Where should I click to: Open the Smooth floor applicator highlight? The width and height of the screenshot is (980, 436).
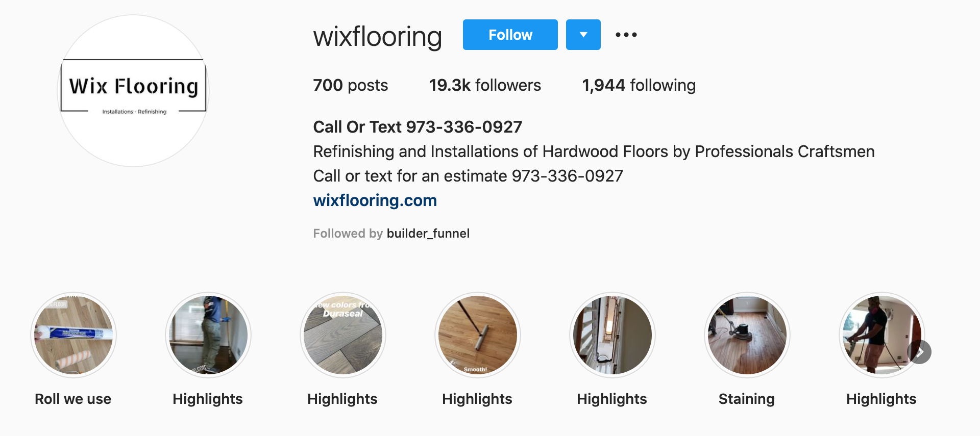point(478,335)
